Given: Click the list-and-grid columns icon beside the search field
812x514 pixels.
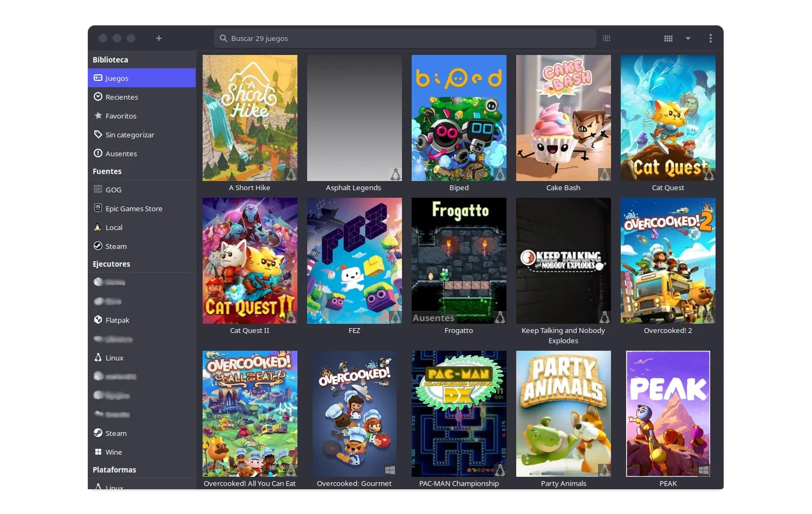Looking at the screenshot, I should (x=607, y=38).
